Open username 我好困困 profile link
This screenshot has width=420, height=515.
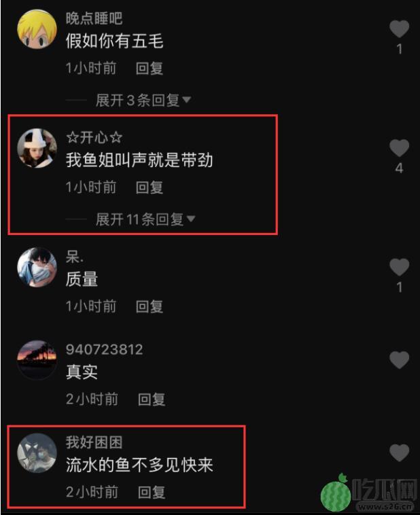94,442
